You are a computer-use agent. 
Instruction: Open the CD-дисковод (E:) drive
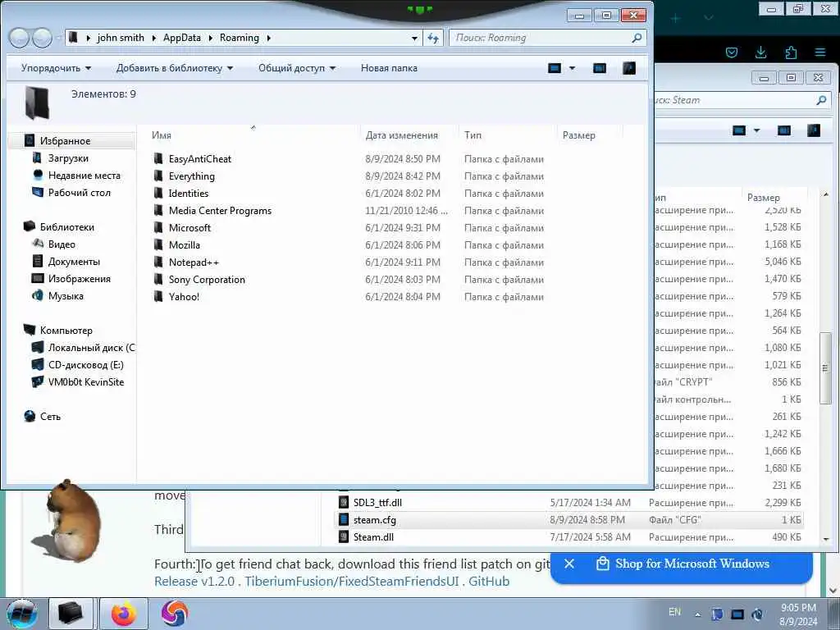[x=85, y=365]
